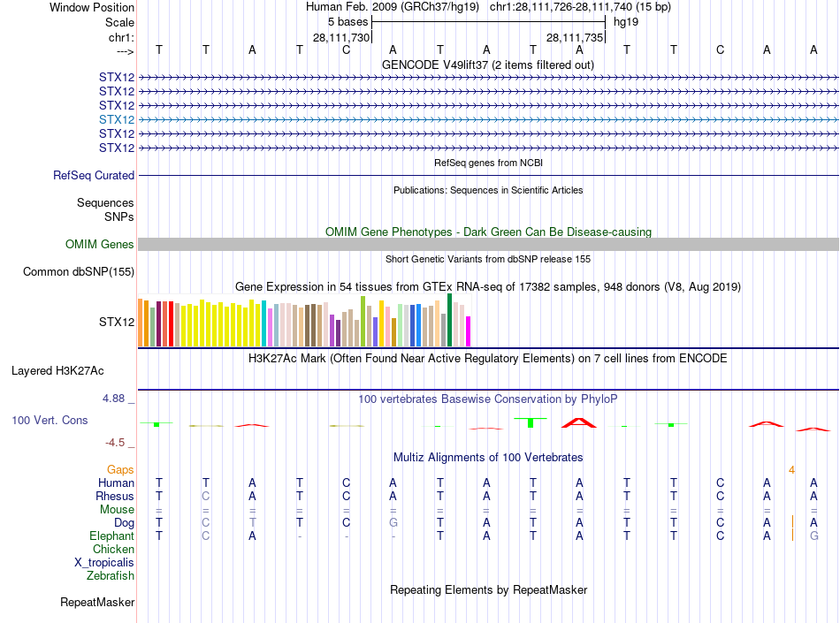Click the chr1: ruler label
The image size is (840, 623).
tap(121, 37)
